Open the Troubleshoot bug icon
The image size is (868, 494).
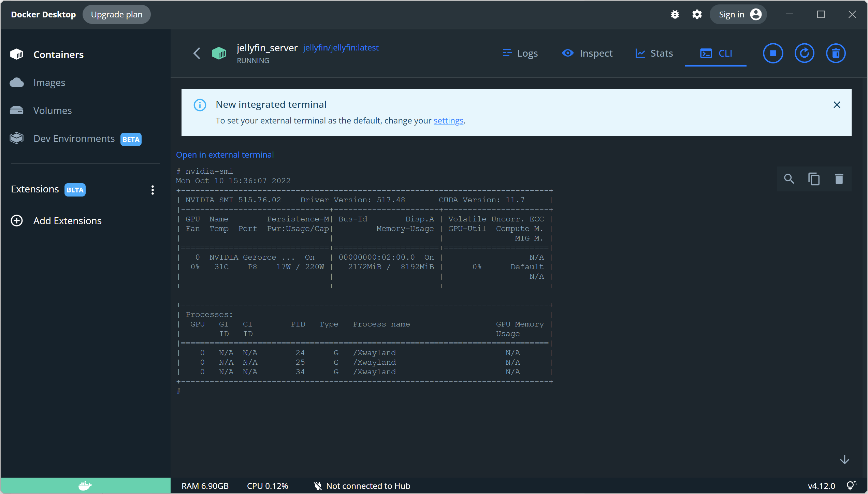(x=675, y=14)
